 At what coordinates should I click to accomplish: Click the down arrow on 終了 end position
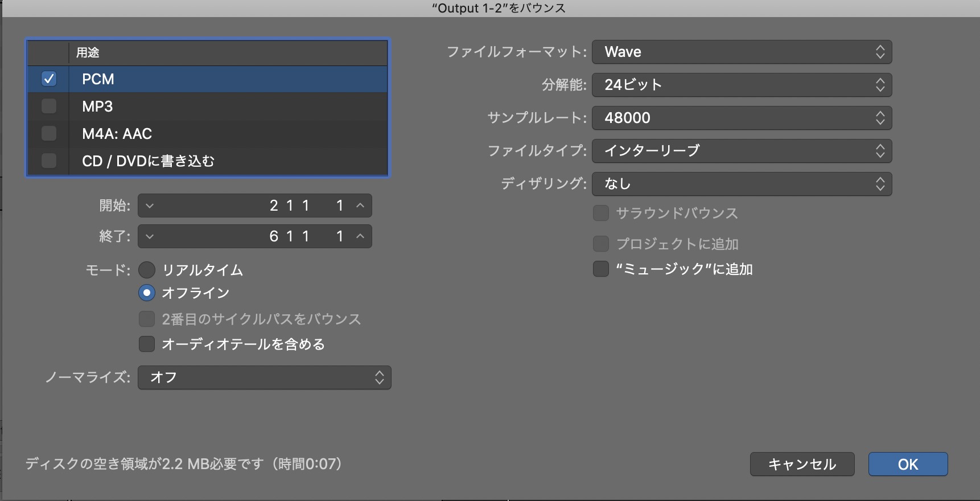point(150,236)
